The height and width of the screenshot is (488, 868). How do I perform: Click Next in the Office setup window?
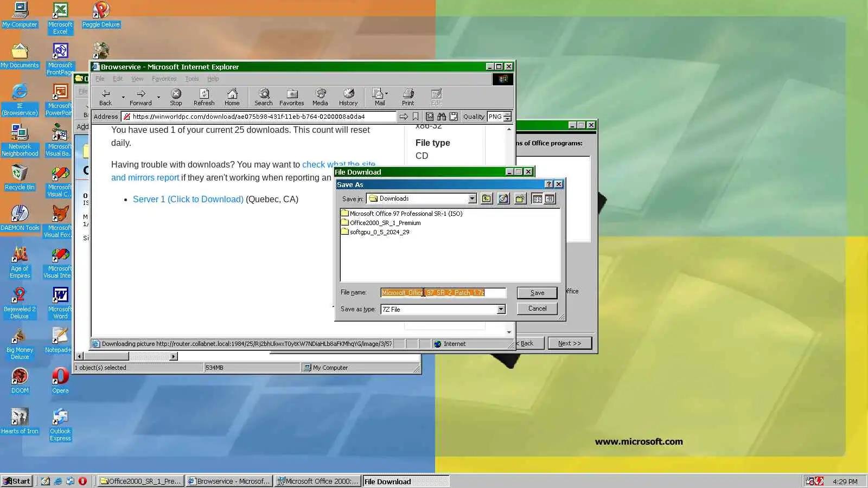[570, 343]
